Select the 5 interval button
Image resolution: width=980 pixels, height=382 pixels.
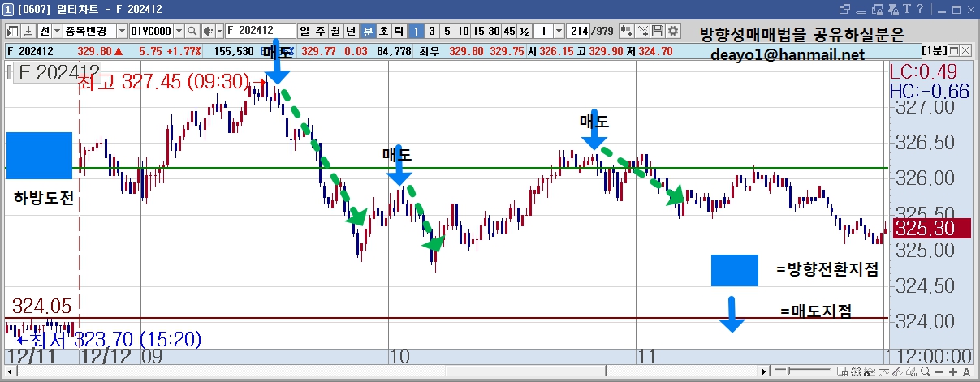(x=447, y=31)
